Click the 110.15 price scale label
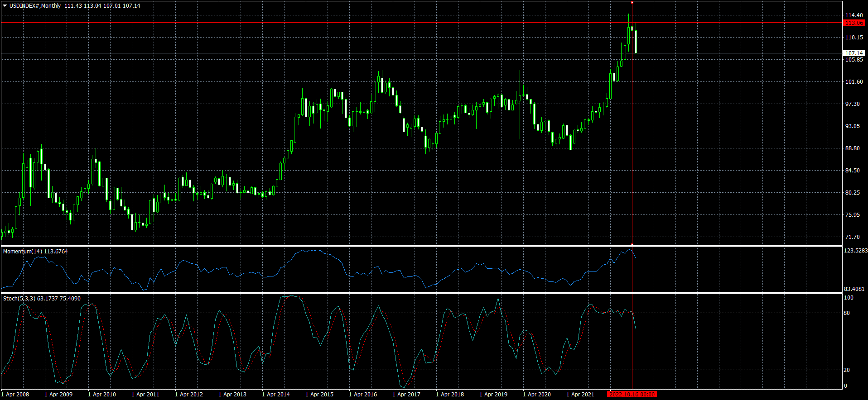The height and width of the screenshot is (400, 868). tap(854, 38)
